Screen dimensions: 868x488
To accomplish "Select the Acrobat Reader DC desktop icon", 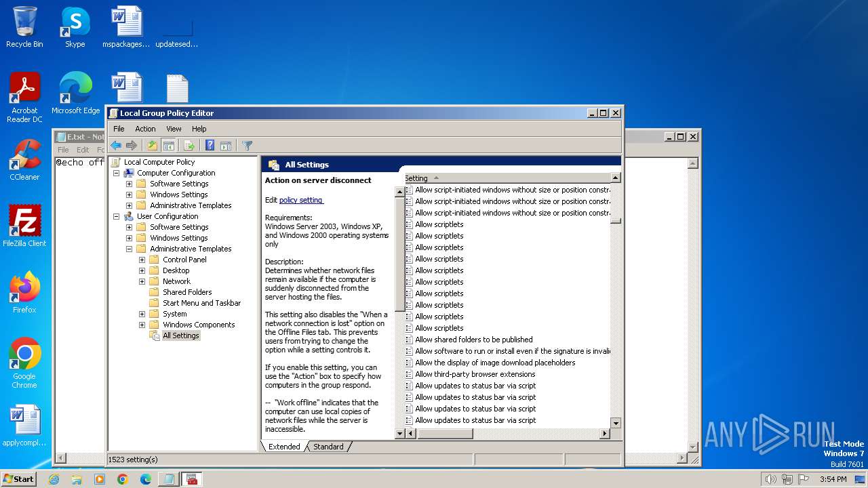I will point(24,98).
